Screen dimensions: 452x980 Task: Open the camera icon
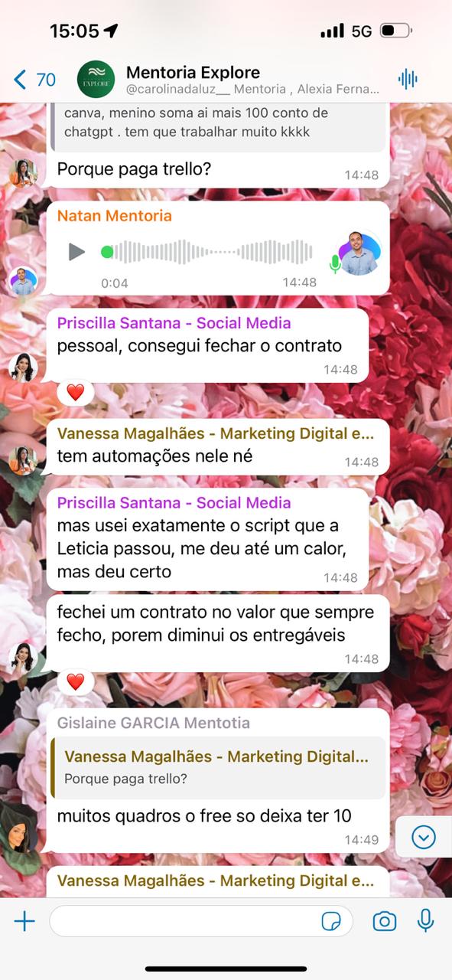pyautogui.click(x=384, y=921)
